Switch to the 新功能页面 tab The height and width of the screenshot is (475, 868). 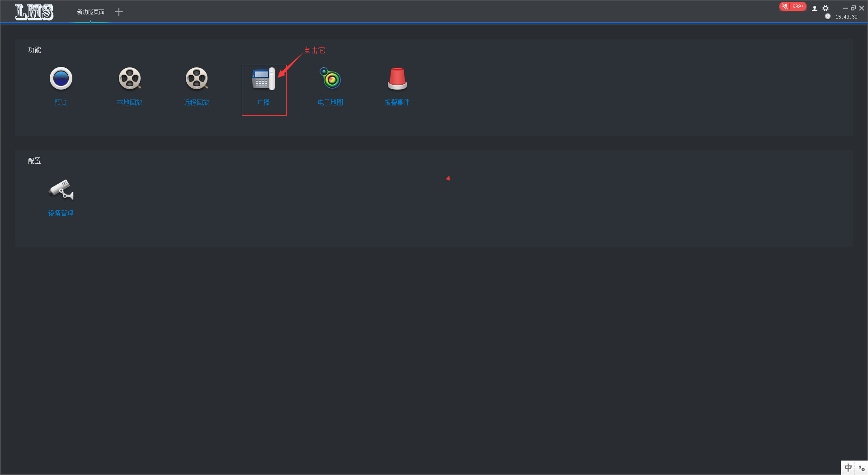coord(90,12)
